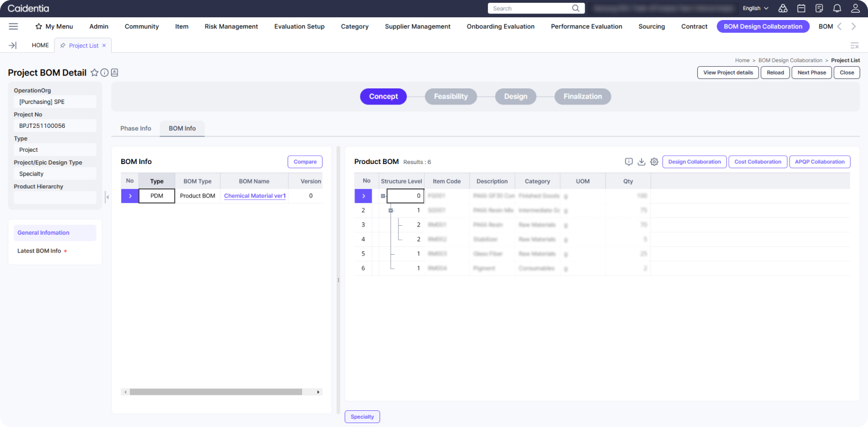Open the organization network icon in header
Viewport: 868px width, 427px height.
coord(783,8)
